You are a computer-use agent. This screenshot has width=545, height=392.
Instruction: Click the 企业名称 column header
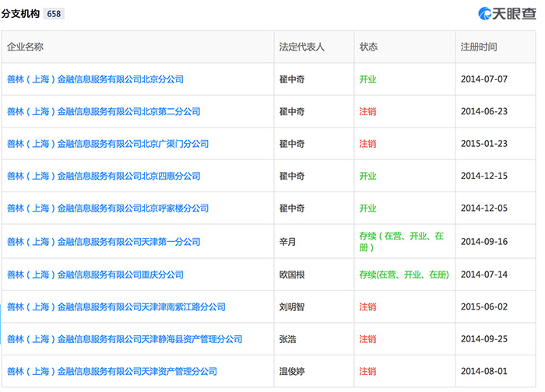click(x=25, y=47)
